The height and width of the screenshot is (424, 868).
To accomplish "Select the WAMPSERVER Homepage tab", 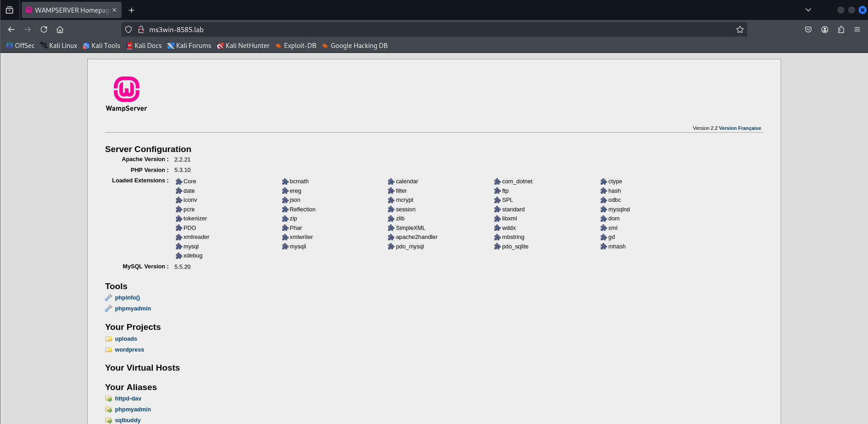I will pyautogui.click(x=71, y=10).
